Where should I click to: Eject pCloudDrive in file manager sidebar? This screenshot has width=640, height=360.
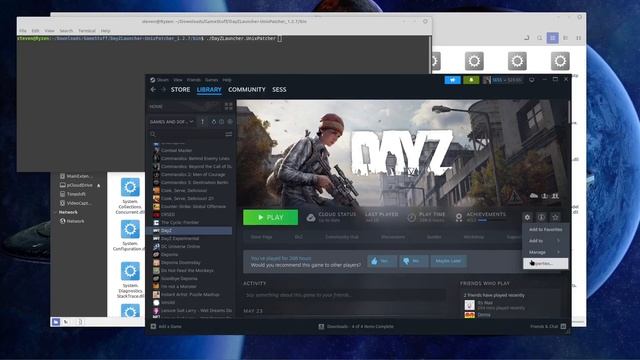click(x=98, y=185)
